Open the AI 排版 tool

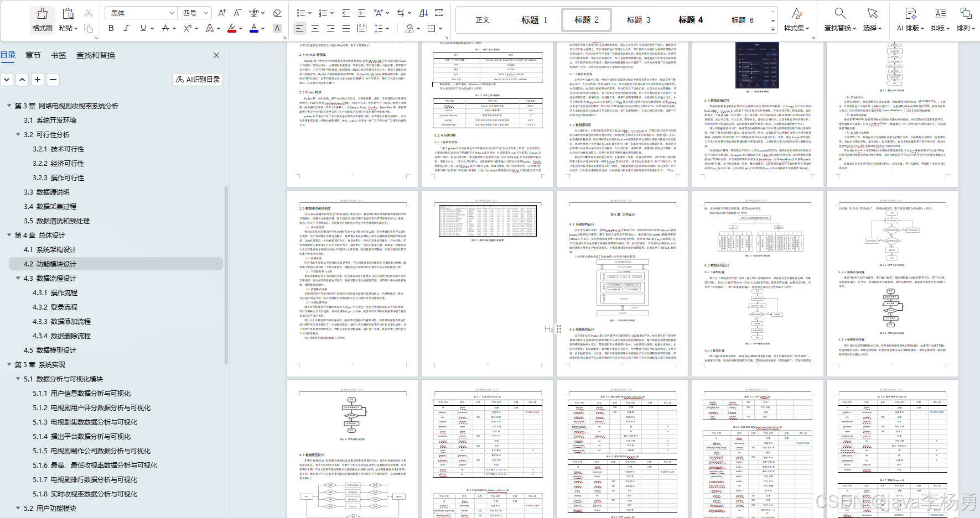click(x=910, y=19)
